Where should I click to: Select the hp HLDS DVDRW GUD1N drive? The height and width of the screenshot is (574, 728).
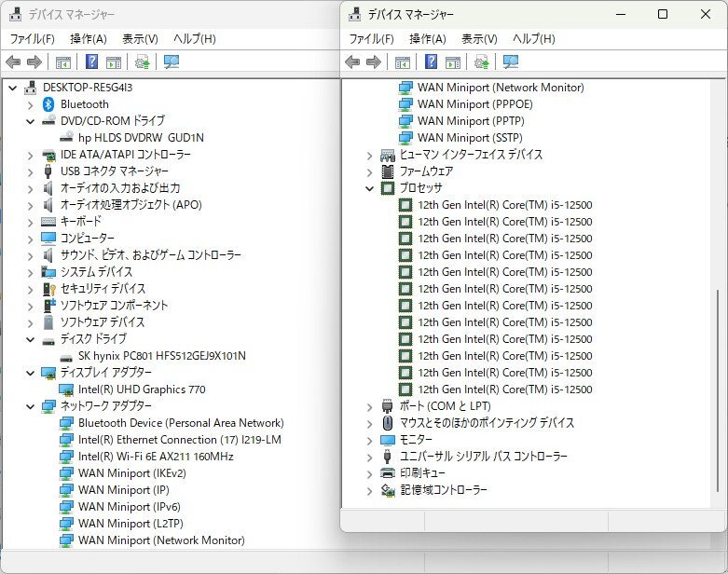(140, 138)
